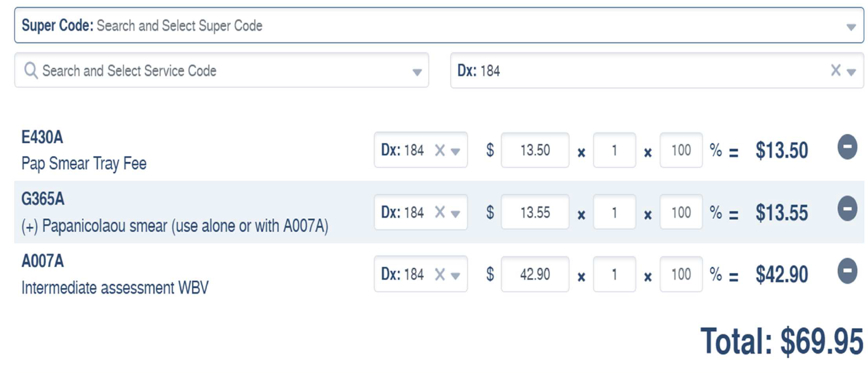
Task: Remove the G365A Papanicolaou smear row
Action: coord(847,209)
